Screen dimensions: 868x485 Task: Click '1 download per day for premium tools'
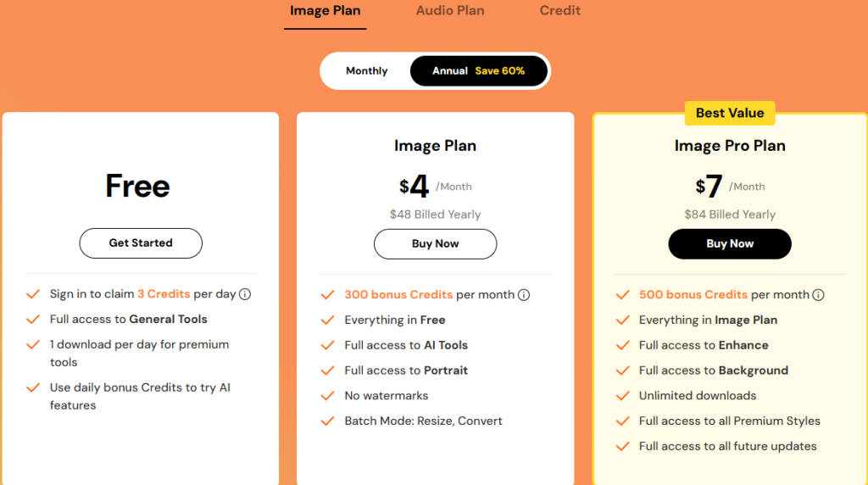140,354
